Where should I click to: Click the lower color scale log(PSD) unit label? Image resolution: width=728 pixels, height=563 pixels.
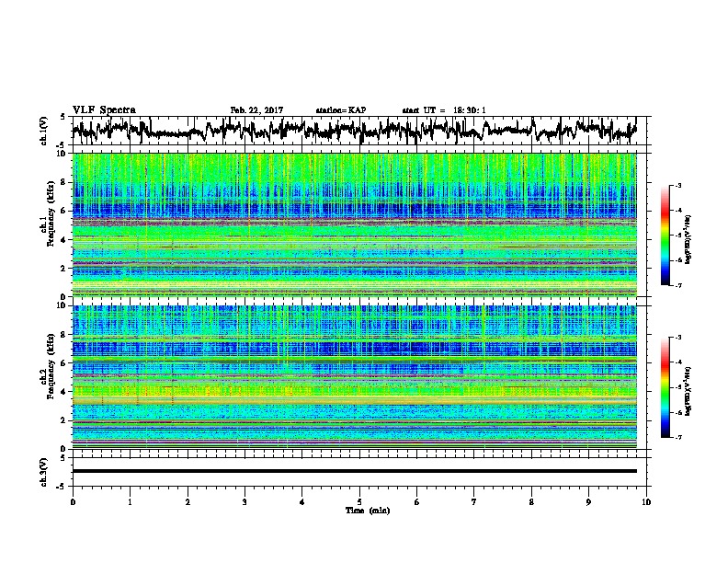click(x=688, y=391)
